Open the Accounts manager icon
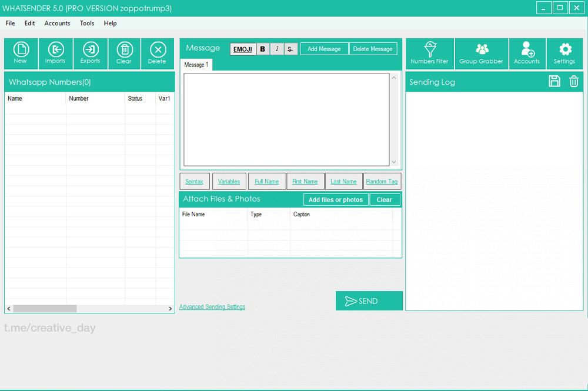The image size is (588, 391). point(527,54)
